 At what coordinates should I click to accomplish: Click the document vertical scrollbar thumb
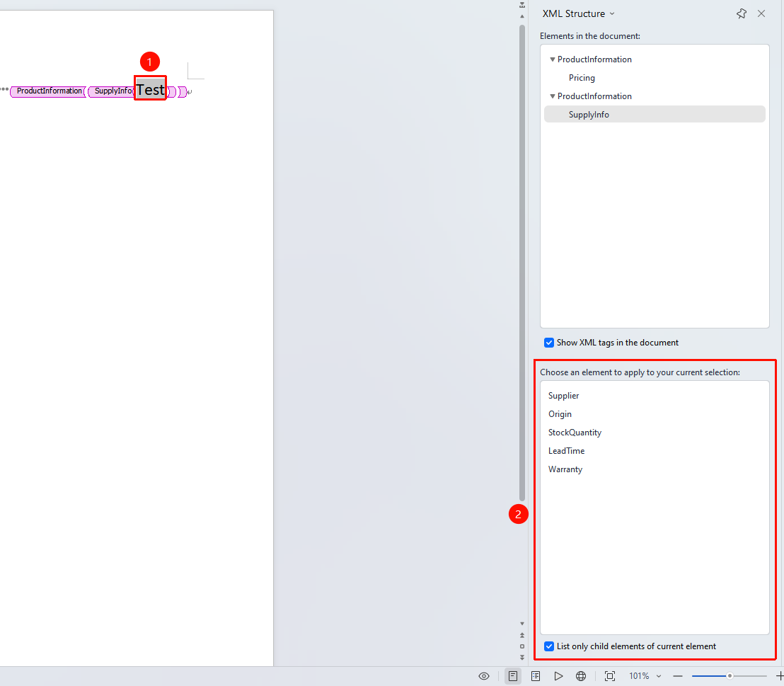click(x=522, y=263)
